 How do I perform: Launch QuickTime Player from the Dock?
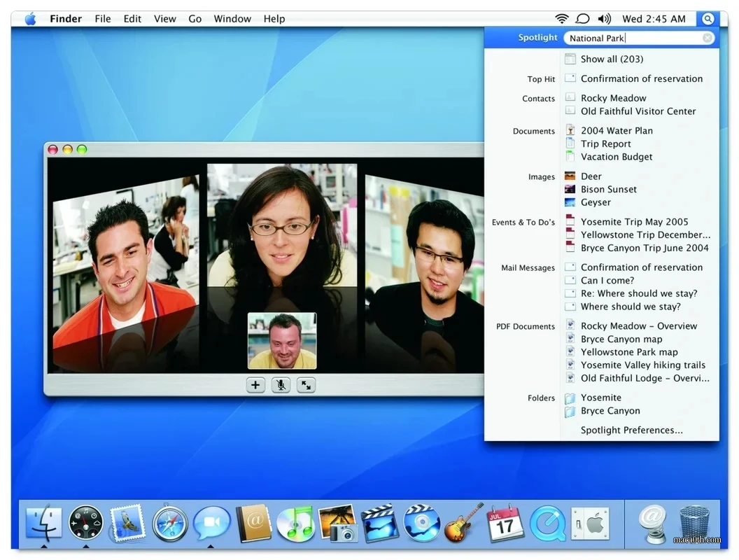click(548, 524)
